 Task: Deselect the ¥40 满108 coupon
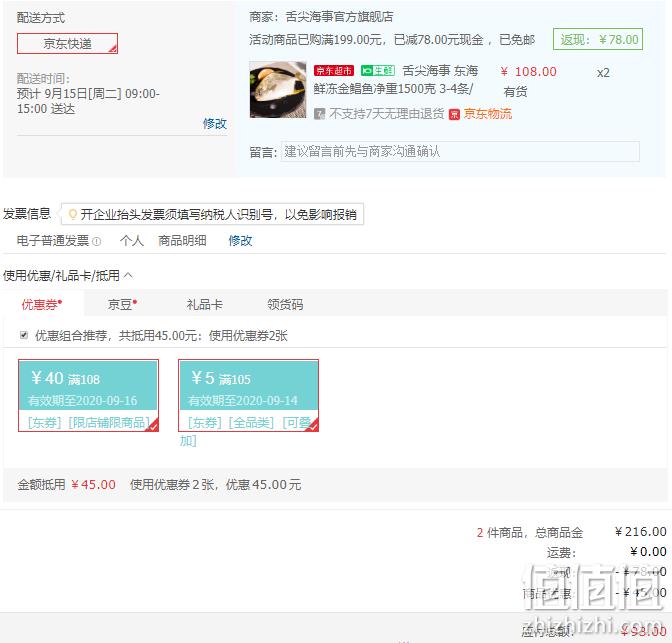click(88, 395)
